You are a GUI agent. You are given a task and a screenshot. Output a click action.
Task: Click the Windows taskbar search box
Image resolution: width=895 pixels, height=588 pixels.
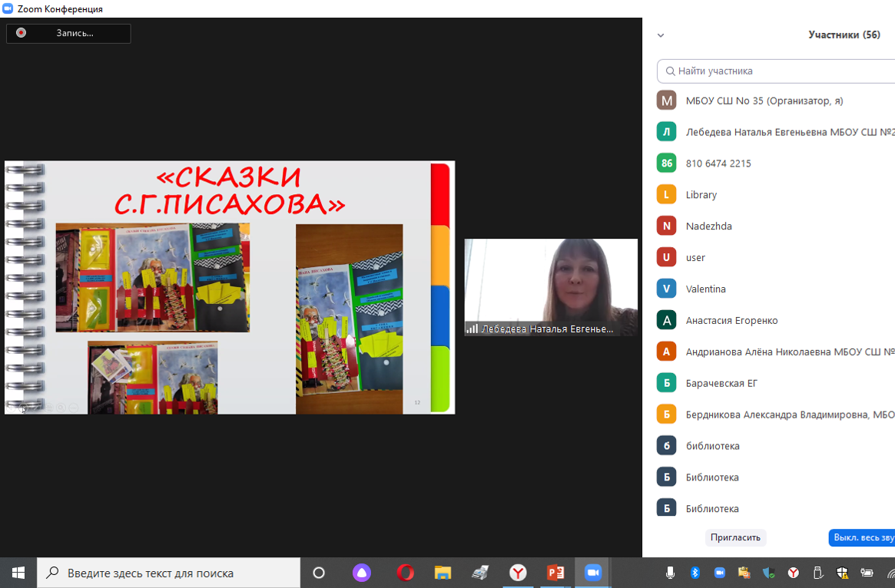[169, 573]
